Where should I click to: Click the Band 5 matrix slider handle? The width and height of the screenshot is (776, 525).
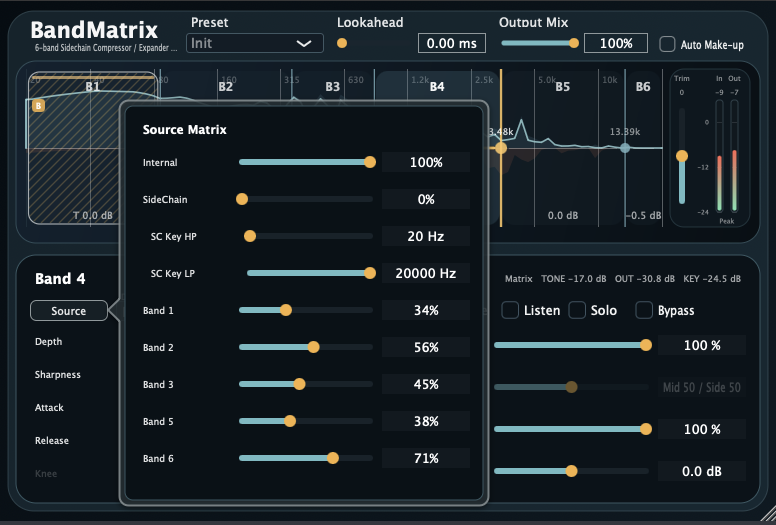[290, 421]
